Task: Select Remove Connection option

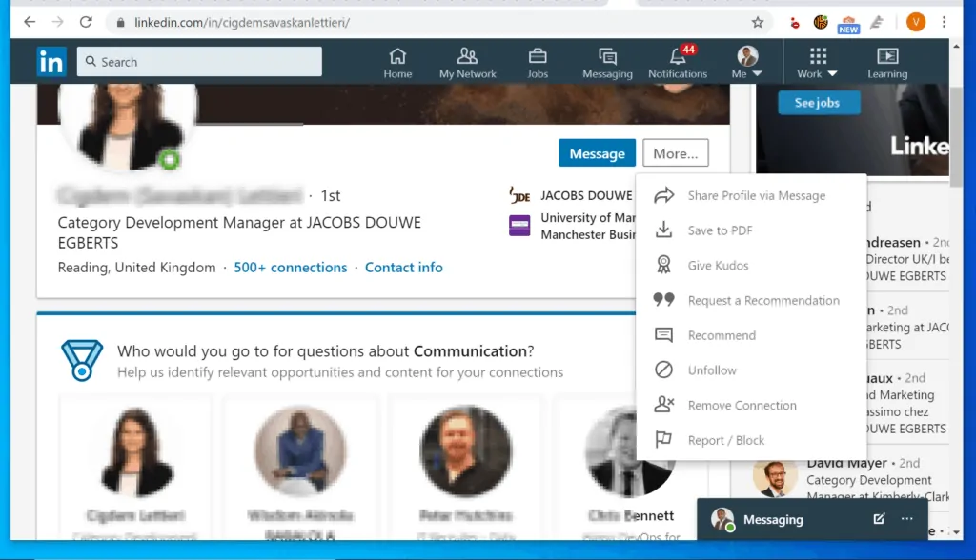Action: tap(751, 405)
